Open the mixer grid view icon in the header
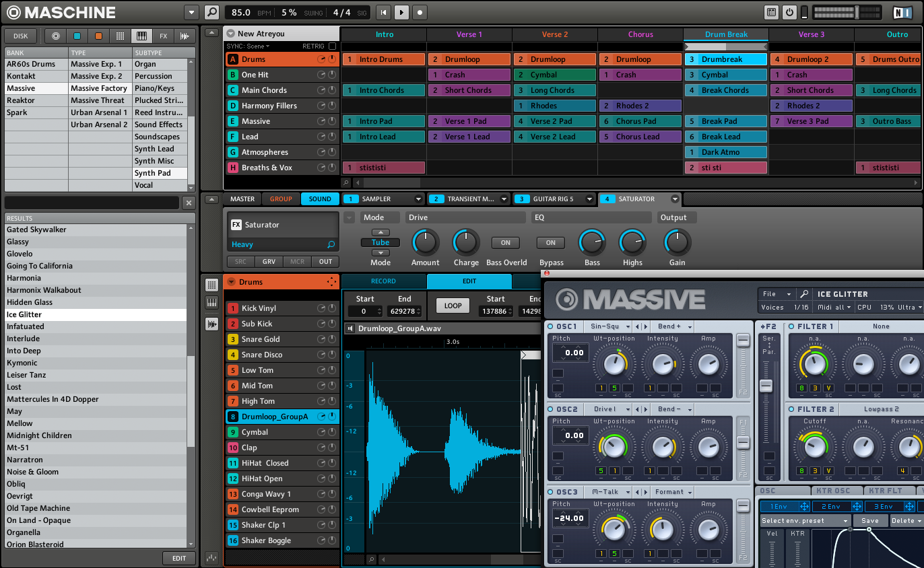The height and width of the screenshot is (568, 924). click(x=772, y=12)
